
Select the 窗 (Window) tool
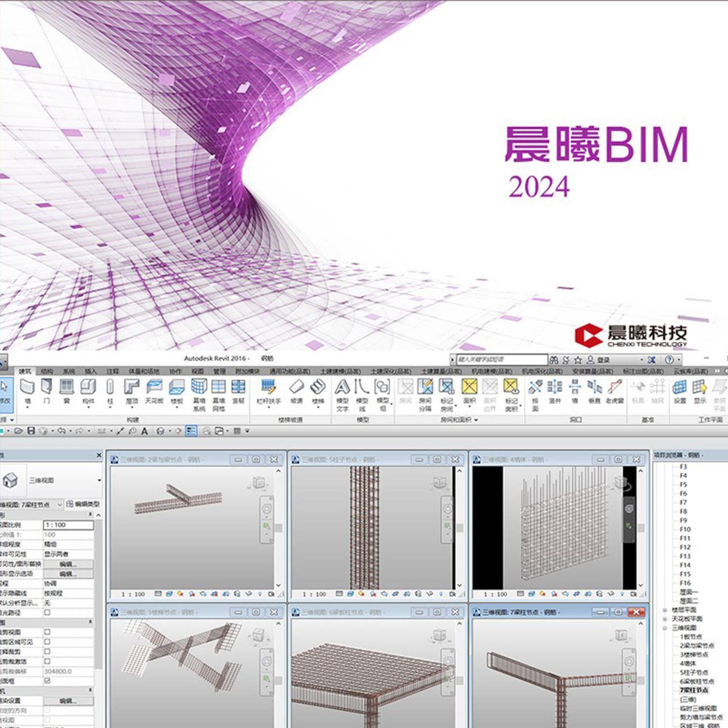point(66,392)
